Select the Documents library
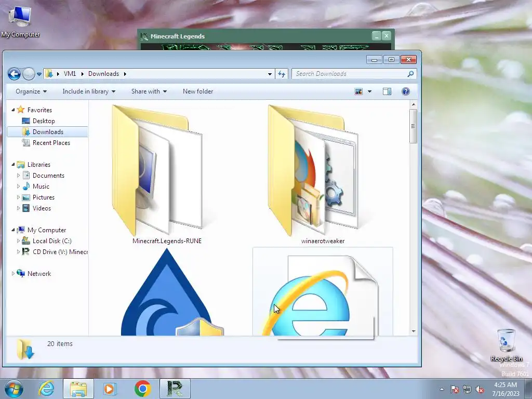532x399 pixels. pyautogui.click(x=48, y=176)
